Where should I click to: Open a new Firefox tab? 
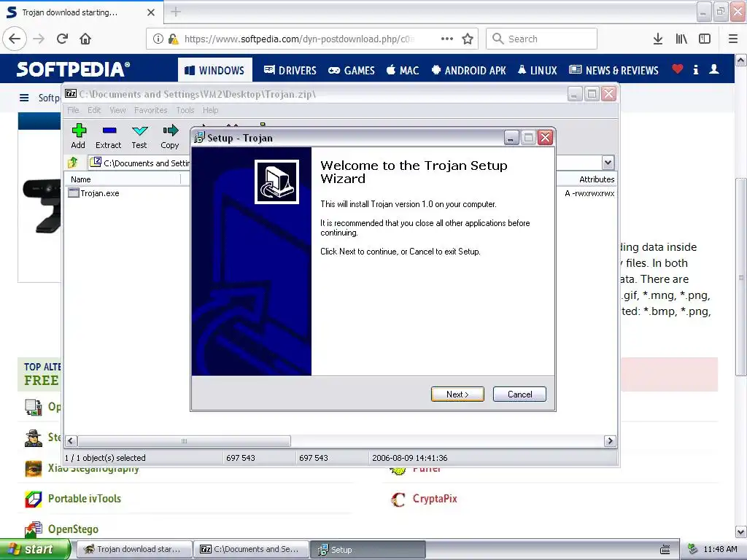coord(175,12)
